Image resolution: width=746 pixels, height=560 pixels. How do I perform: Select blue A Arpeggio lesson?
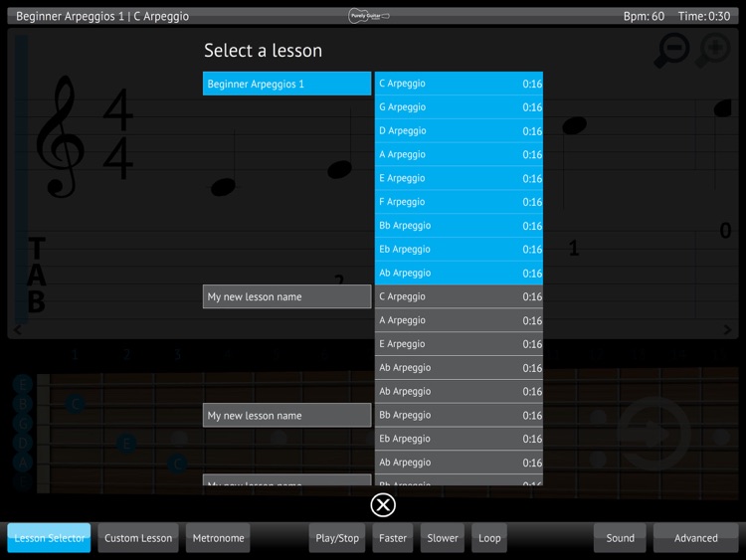(459, 154)
